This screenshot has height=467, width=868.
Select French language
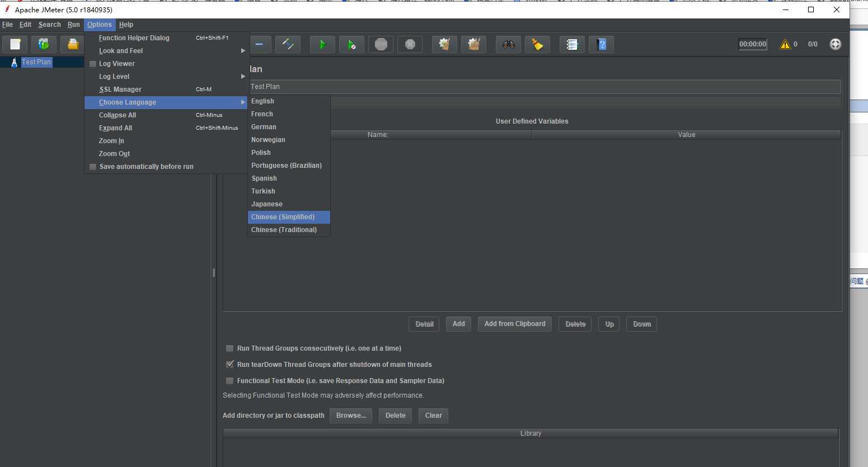tap(289, 114)
